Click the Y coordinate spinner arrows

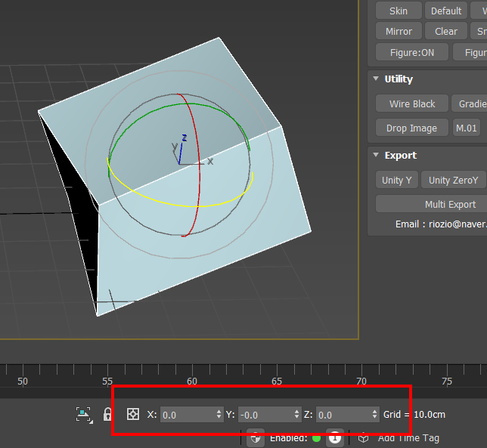pos(297,414)
